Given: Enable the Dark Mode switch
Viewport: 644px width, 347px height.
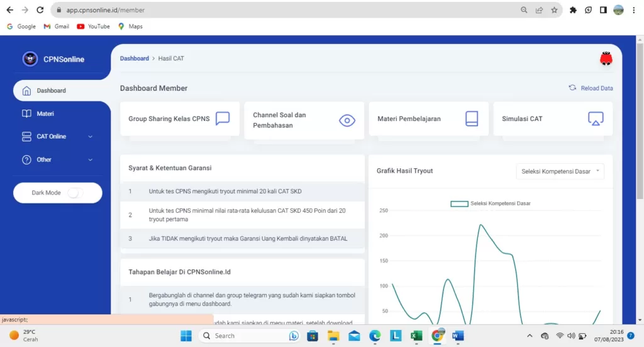Looking at the screenshot, I should tap(75, 193).
